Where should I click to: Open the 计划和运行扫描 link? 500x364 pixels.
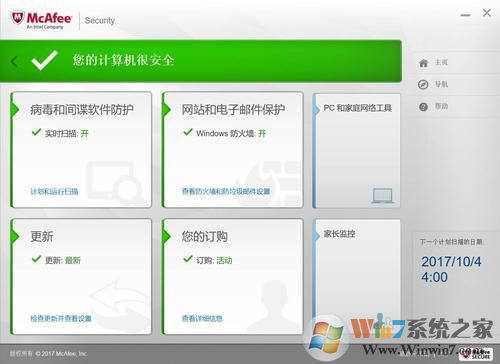54,191
